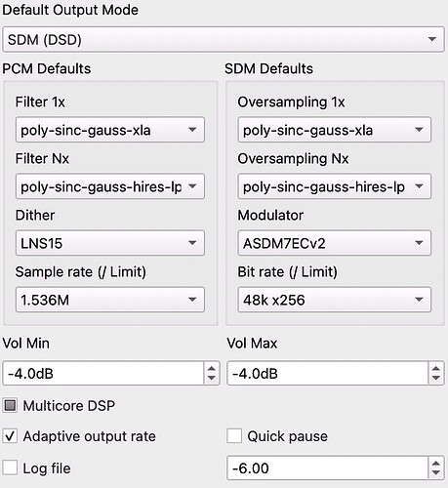Choose a Dither option from LNS15 dropdown
Screen dimensions: 448x488
[110, 243]
